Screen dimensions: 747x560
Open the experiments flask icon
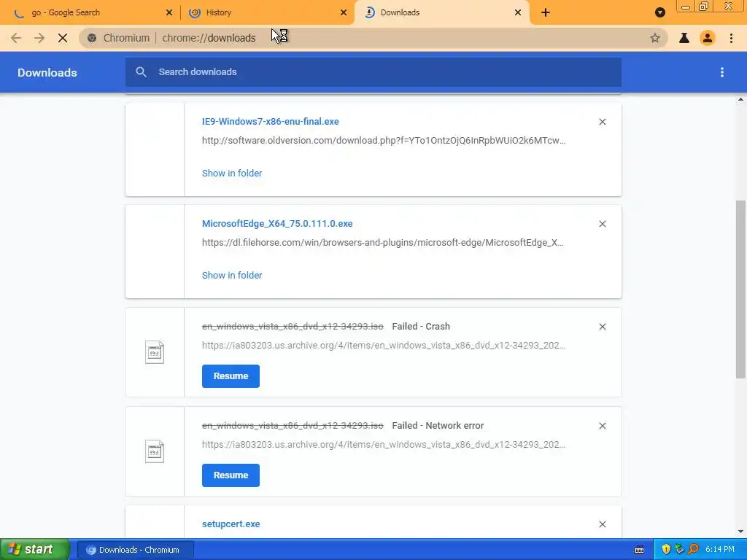click(684, 38)
